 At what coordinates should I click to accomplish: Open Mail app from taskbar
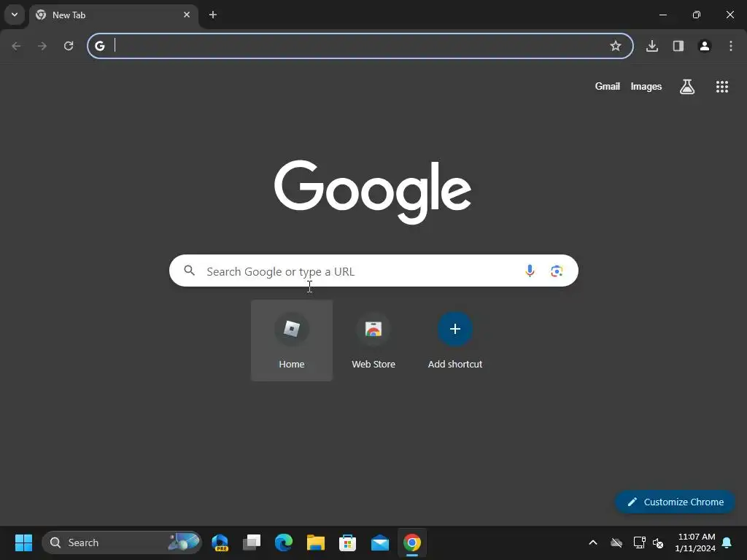(x=379, y=542)
